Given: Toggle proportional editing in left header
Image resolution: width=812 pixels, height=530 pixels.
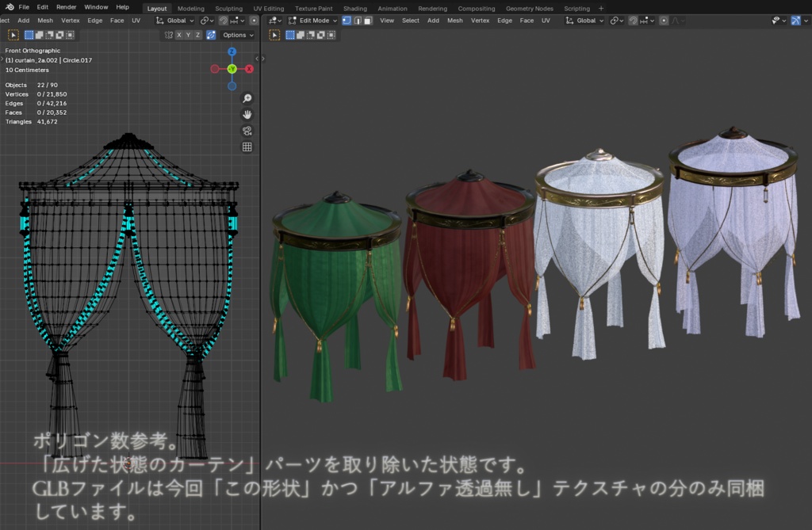Looking at the screenshot, I should [254, 21].
